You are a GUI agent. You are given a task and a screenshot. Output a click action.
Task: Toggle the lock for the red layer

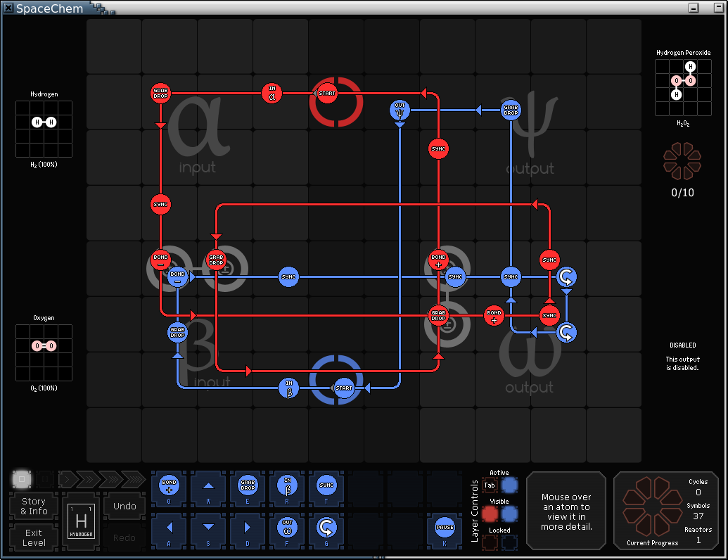click(x=490, y=542)
